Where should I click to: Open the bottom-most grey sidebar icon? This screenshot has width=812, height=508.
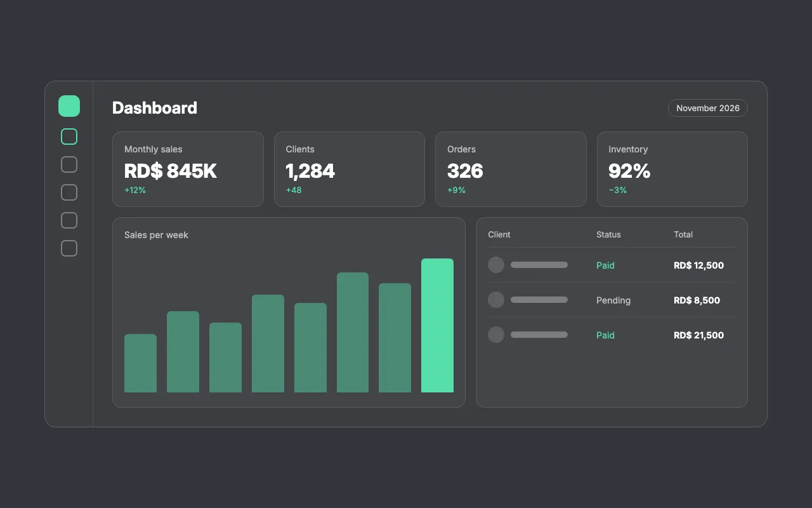point(69,248)
